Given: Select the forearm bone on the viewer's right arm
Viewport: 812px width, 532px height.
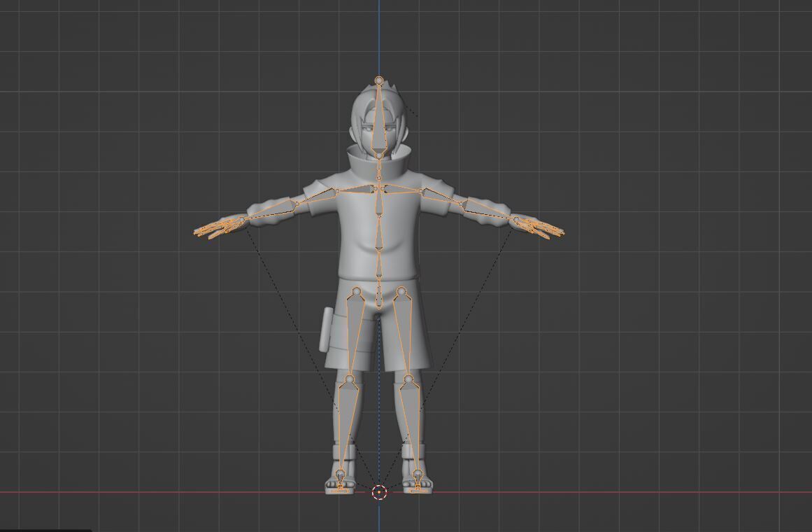Looking at the screenshot, I should tap(487, 211).
